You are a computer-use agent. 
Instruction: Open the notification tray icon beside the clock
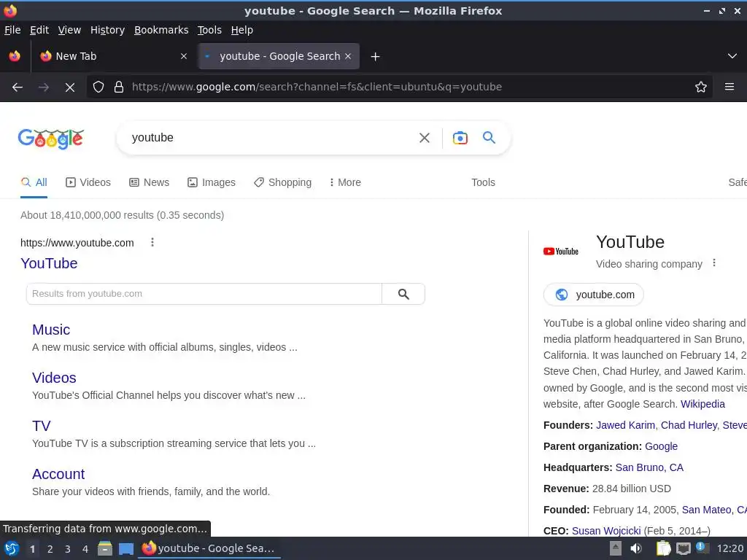(x=703, y=548)
